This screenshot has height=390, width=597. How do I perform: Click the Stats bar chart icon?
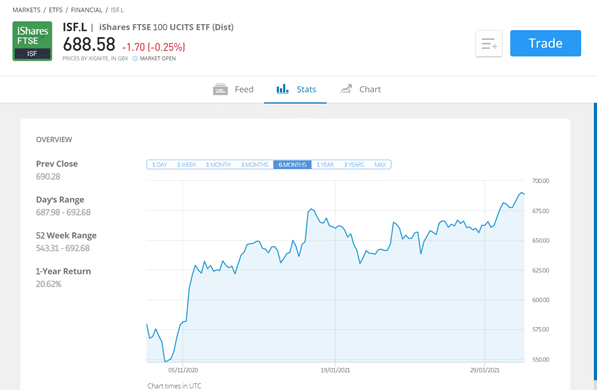(282, 89)
